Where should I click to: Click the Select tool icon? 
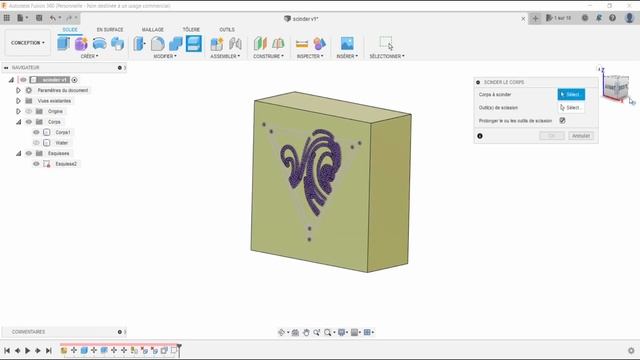tap(386, 43)
